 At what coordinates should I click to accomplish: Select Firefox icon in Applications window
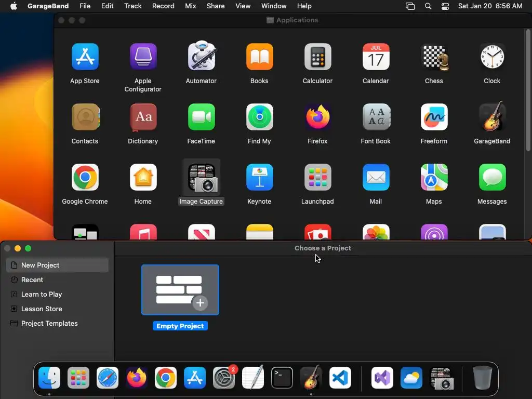[x=318, y=117]
